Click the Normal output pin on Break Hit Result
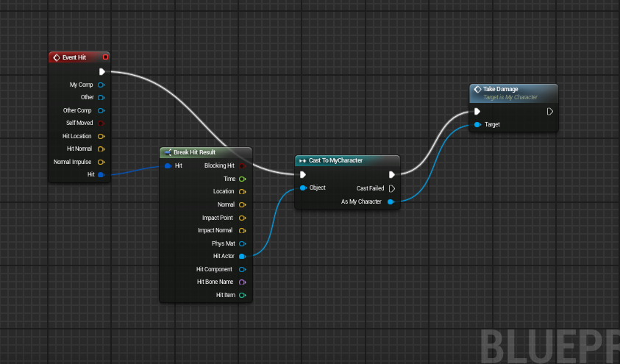 tap(243, 204)
